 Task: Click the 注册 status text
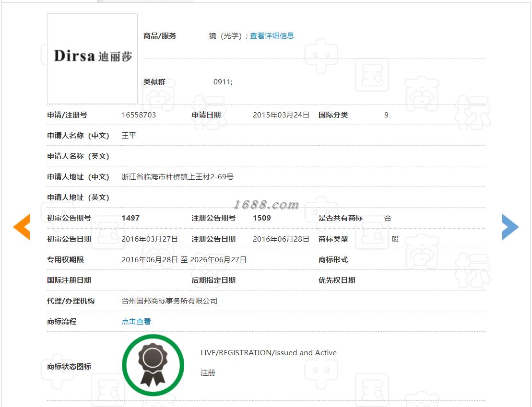[208, 373]
